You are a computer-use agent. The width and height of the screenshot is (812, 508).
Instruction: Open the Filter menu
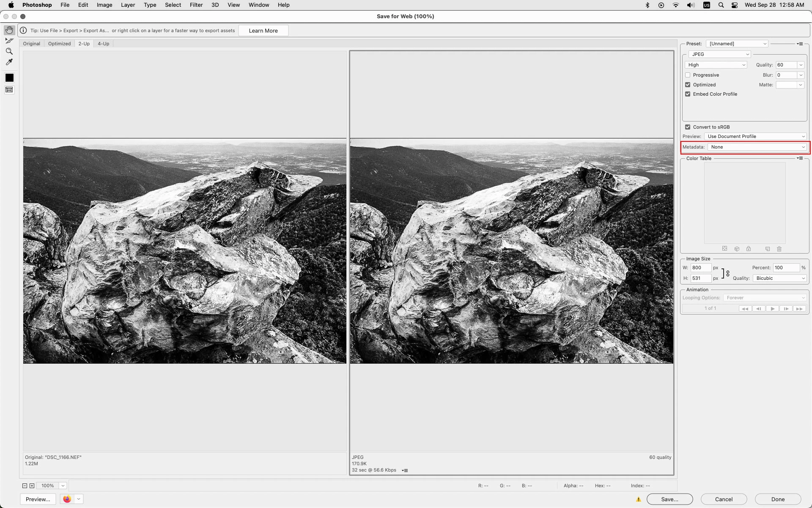point(196,5)
